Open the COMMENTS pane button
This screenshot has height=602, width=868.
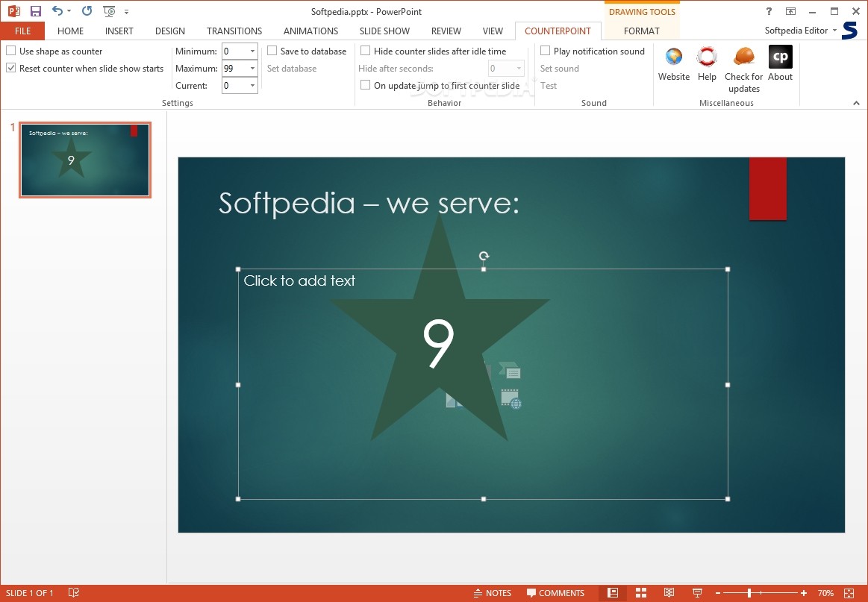click(x=556, y=592)
